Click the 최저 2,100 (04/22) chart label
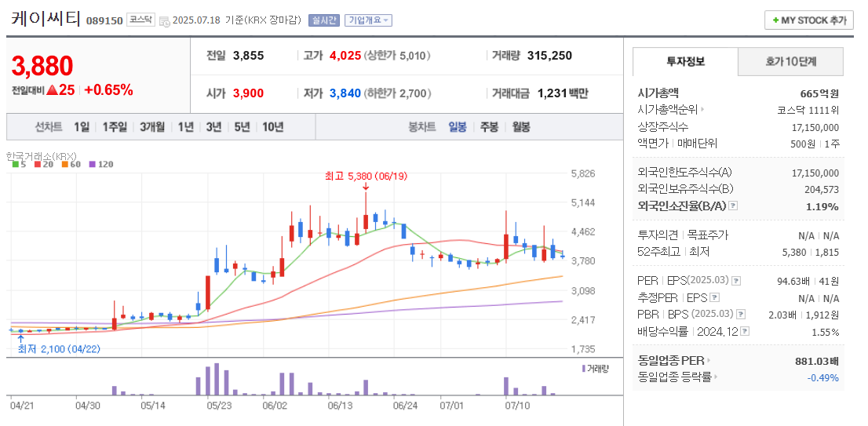The height and width of the screenshot is (426, 868). (x=59, y=350)
